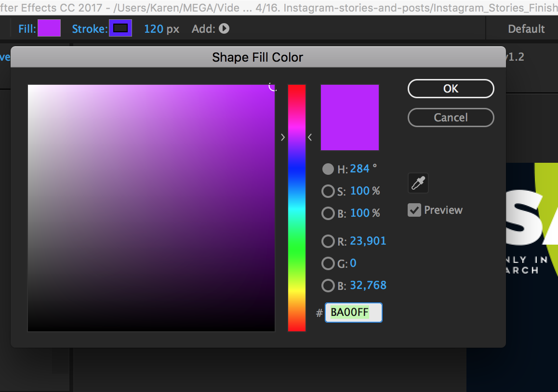
Task: Click Cancel to dismiss color dialog
Action: tap(451, 118)
